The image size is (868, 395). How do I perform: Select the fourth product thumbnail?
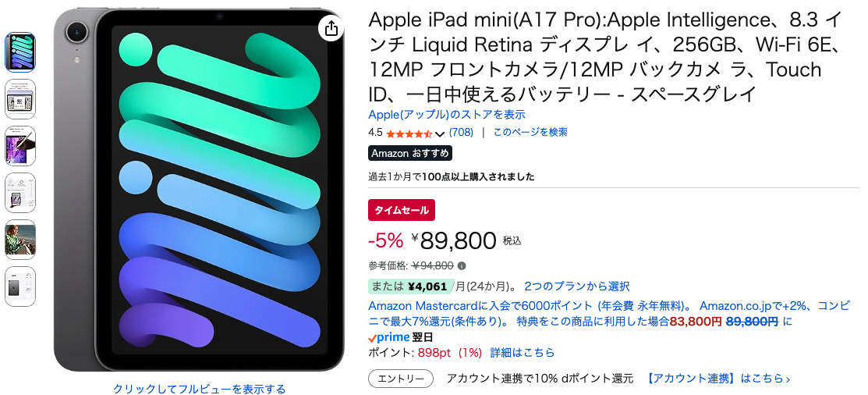click(20, 193)
